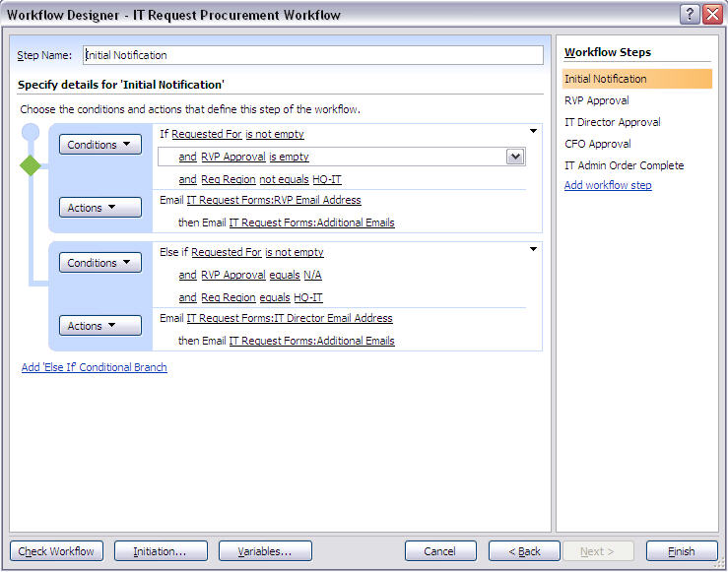Open the Else-if branch Conditions dropdown
Image resolution: width=728 pixels, height=572 pixels.
100,263
